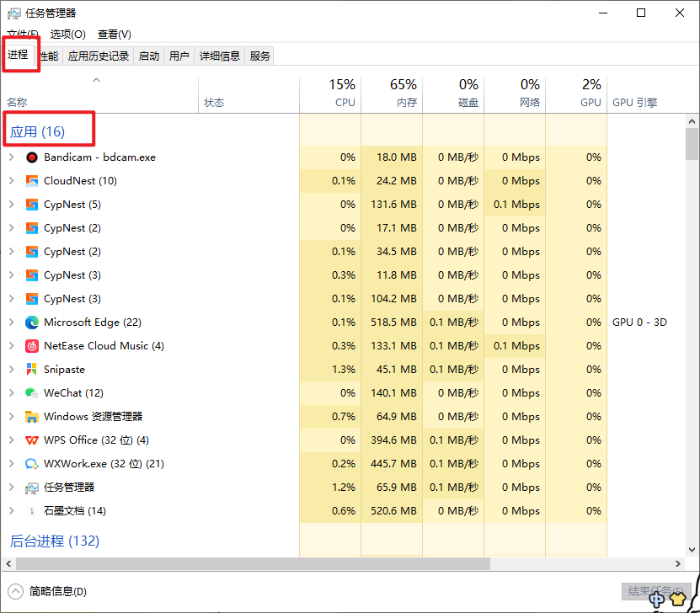The width and height of the screenshot is (700, 613).
Task: Open the 选项(O) menu
Action: 68,35
